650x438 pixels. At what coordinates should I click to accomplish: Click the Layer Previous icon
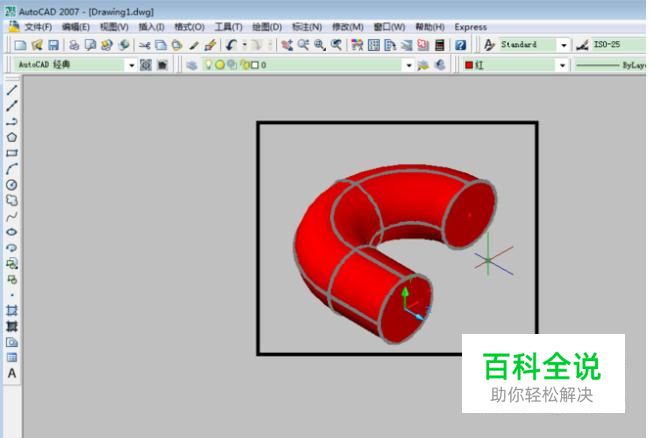point(439,65)
